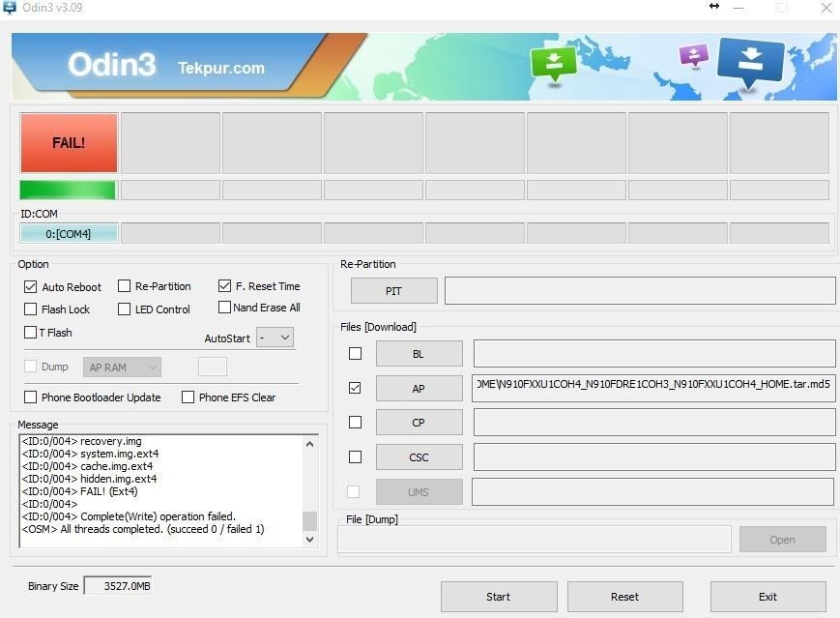The width and height of the screenshot is (840, 618).
Task: Toggle the F. Reset Time checkbox
Action: (224, 285)
